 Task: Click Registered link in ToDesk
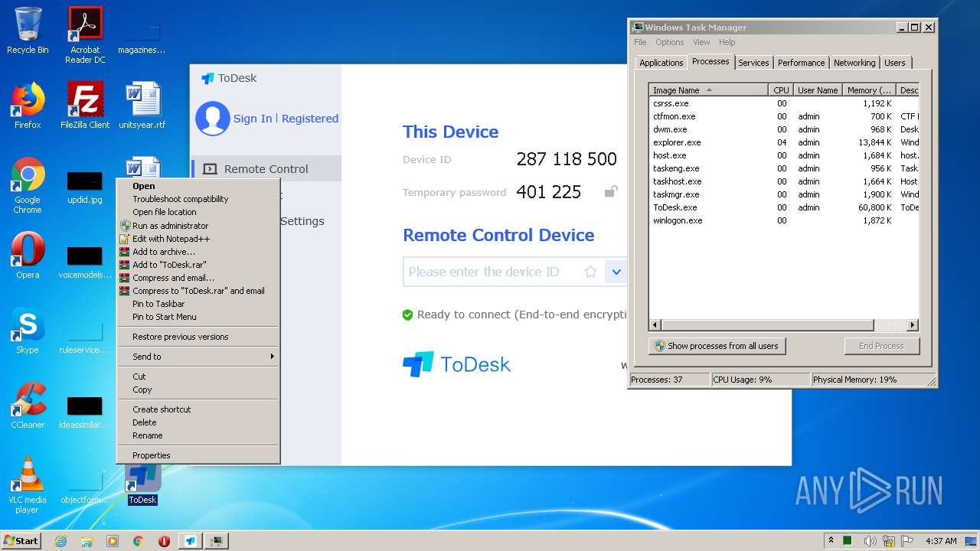coord(310,119)
